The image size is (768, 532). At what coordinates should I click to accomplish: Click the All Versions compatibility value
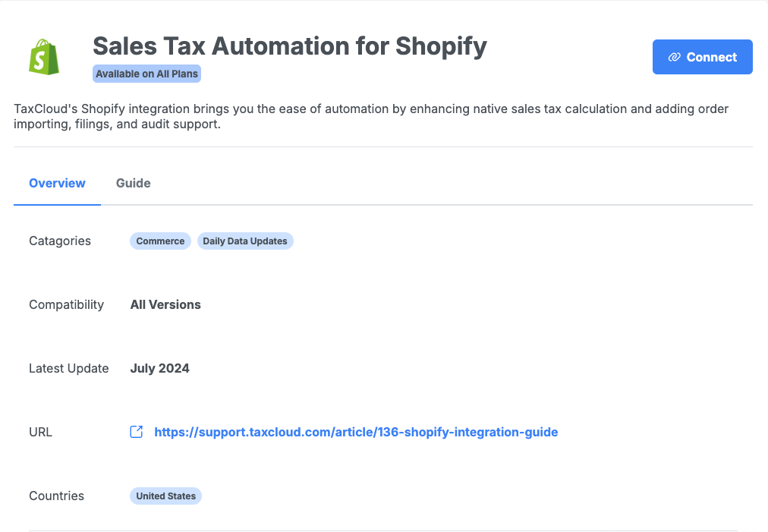tap(165, 304)
